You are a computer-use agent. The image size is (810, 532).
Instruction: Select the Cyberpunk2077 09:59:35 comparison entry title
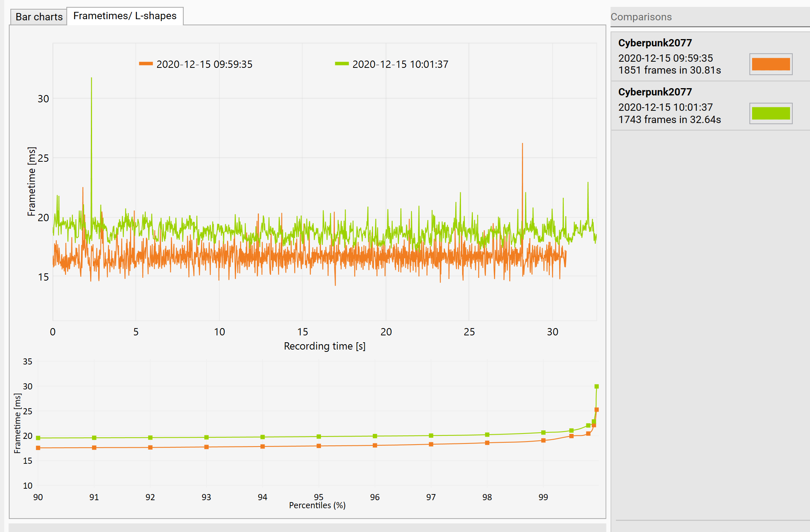[655, 43]
